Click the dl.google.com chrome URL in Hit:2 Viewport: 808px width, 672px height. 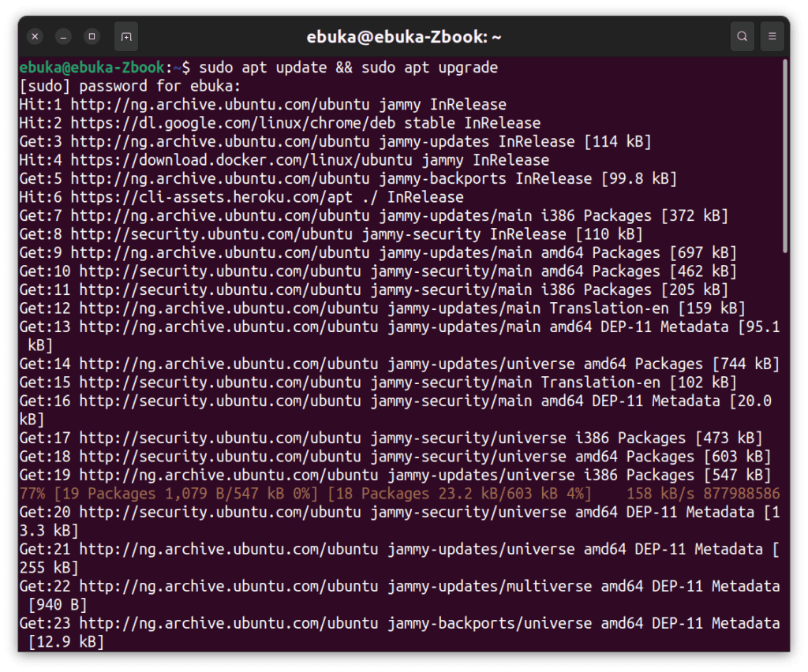click(x=234, y=123)
